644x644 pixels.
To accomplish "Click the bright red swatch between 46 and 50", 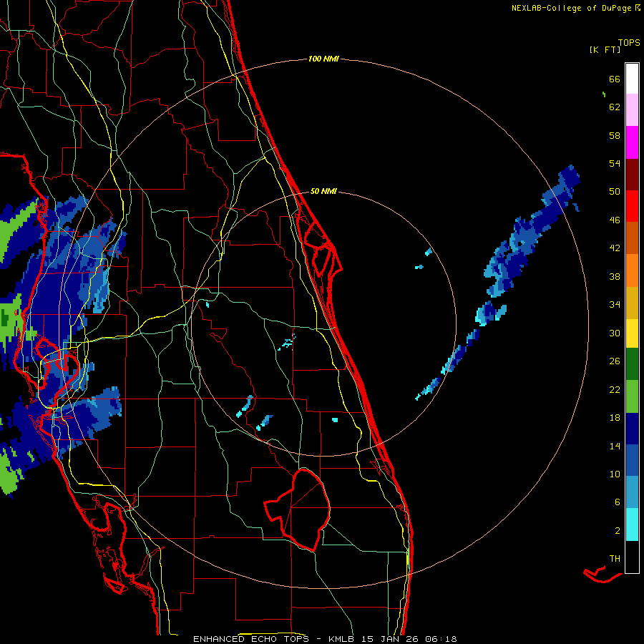I will tap(632, 206).
